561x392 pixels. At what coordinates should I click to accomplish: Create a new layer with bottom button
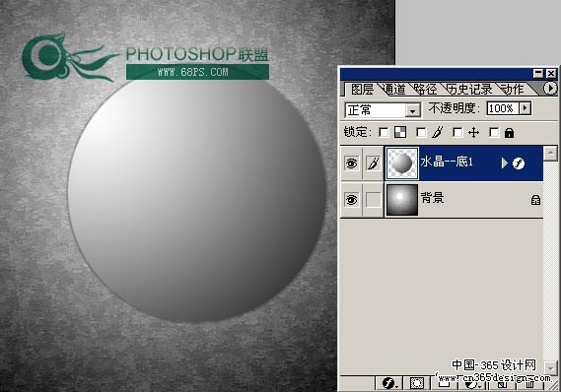(x=502, y=384)
